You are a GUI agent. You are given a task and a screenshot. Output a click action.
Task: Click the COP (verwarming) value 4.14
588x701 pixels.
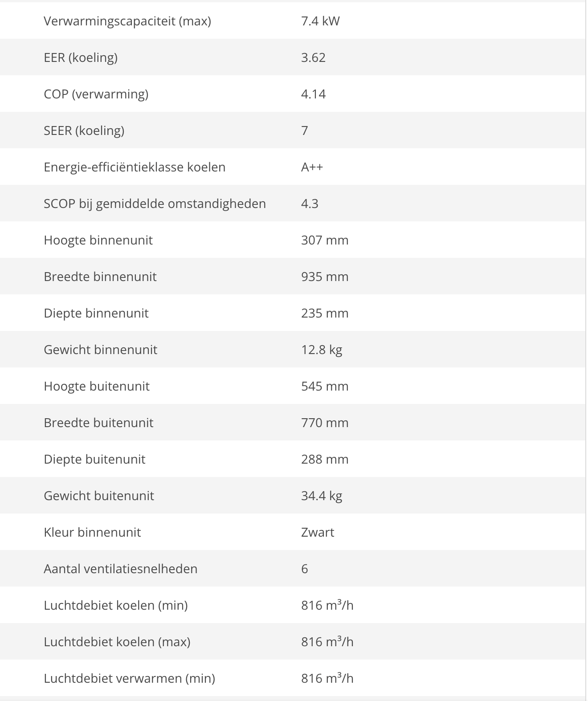313,94
